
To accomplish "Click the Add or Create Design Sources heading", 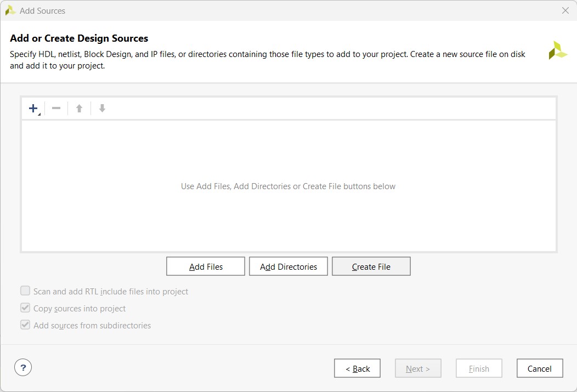I will pos(79,38).
